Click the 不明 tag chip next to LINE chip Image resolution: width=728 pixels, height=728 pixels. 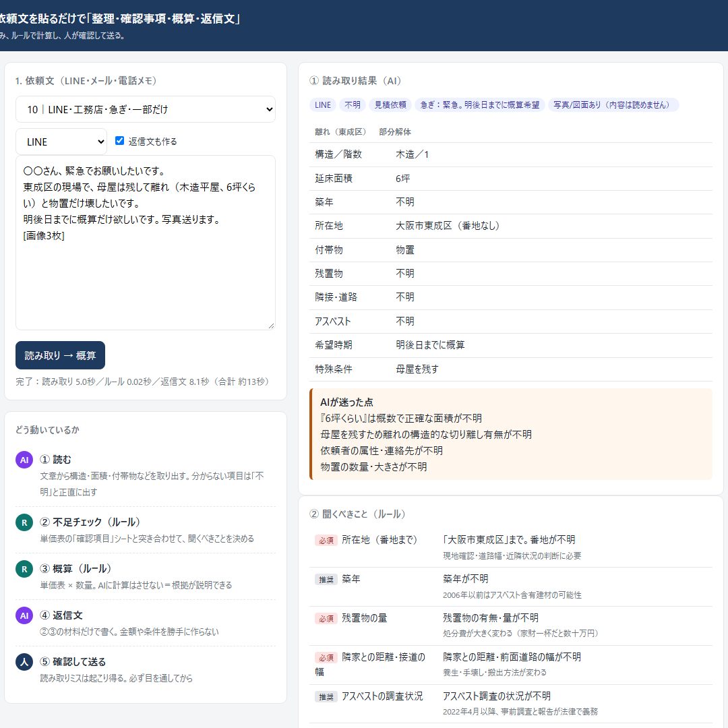353,105
